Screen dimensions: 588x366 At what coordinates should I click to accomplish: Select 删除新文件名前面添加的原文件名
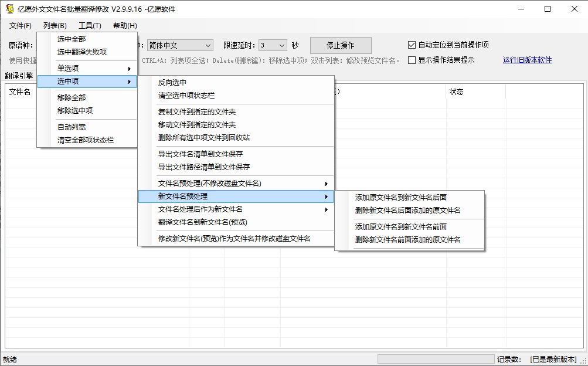coord(410,240)
